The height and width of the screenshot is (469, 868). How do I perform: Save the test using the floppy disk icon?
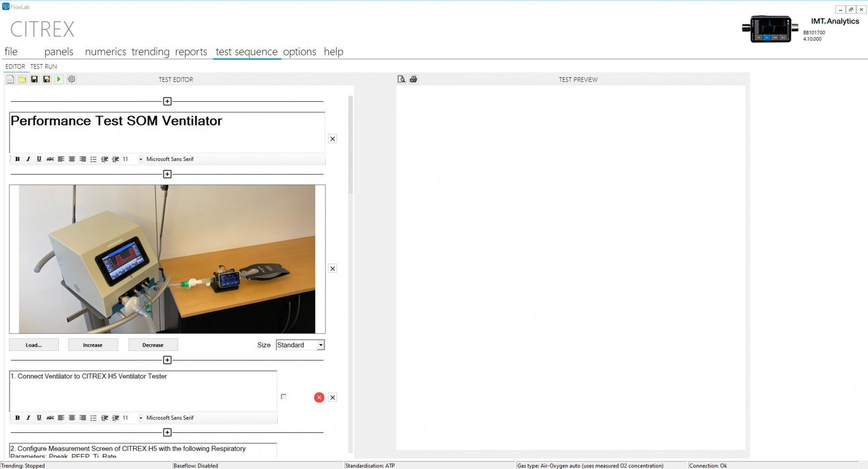34,79
